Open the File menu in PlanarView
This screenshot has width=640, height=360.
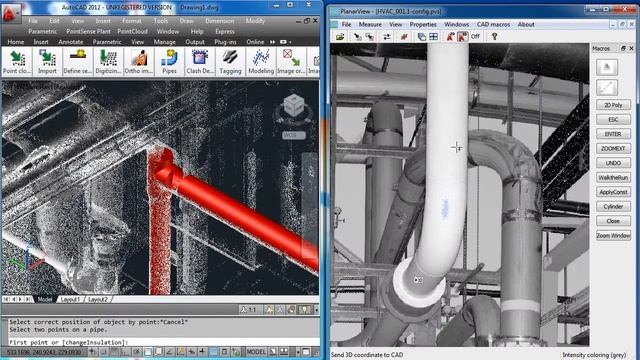346,24
